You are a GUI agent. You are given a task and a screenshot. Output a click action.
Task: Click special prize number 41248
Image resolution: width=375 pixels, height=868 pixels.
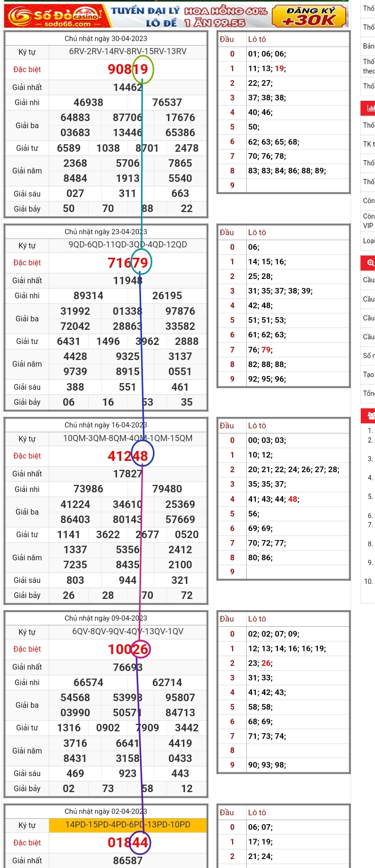point(128,456)
